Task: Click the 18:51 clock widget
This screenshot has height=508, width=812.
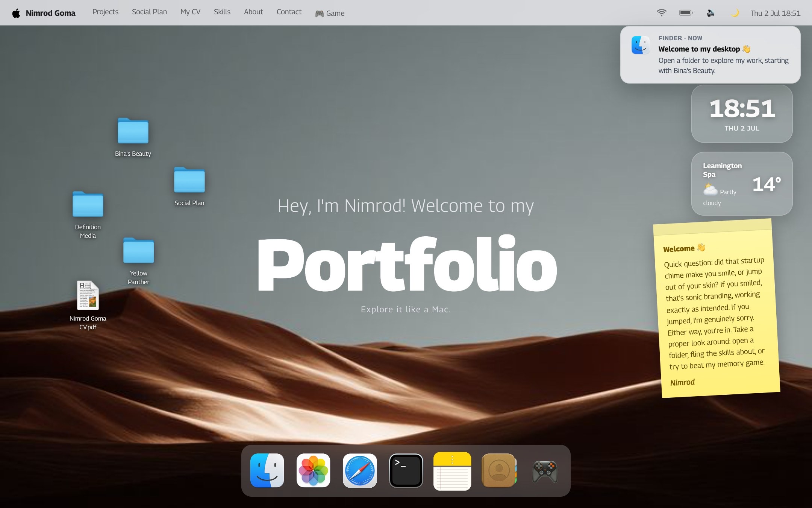Action: 742,114
